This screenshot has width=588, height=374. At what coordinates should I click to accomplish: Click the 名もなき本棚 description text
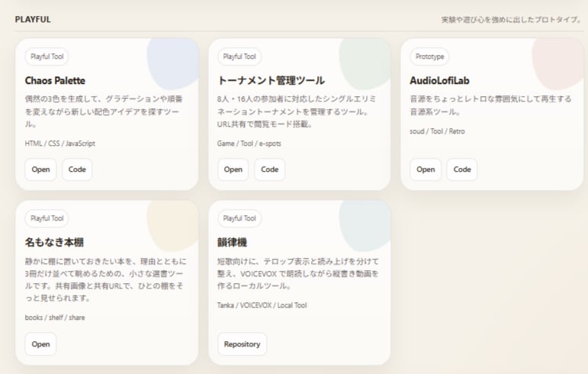[105, 279]
